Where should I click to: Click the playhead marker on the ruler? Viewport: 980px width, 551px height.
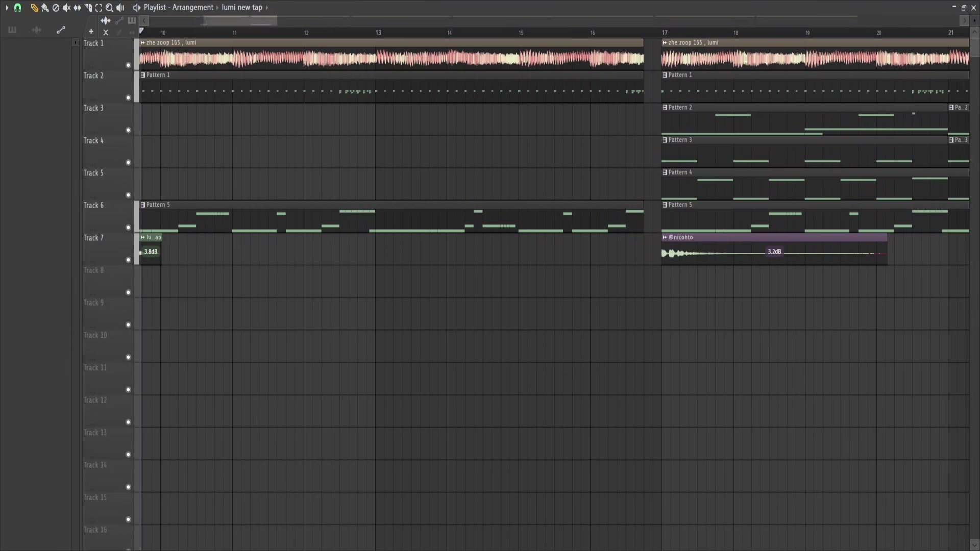pyautogui.click(x=141, y=31)
